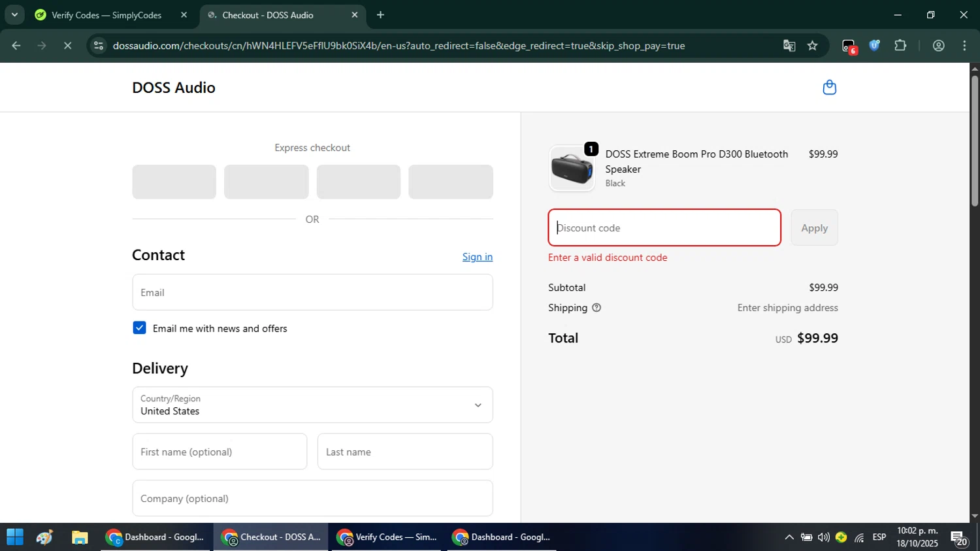
Task: Click the Enter shipping address text
Action: coord(787,308)
